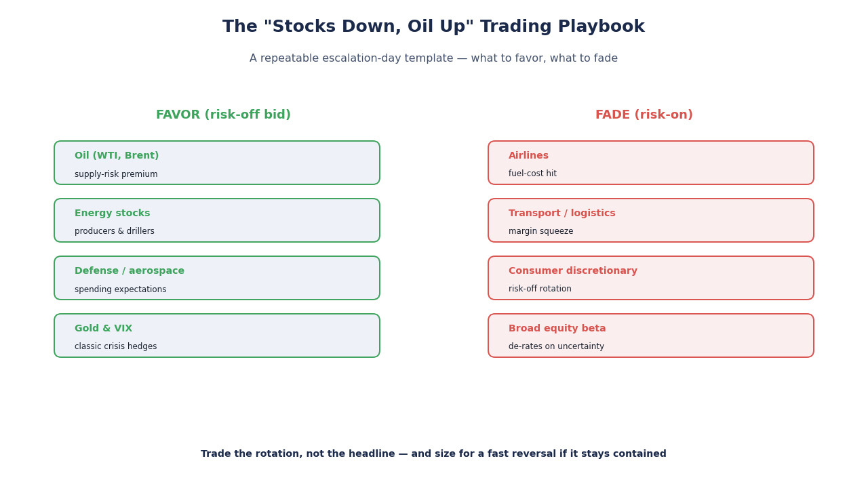Select the Broad equity beta box
The width and height of the screenshot is (868, 488).
pyautogui.click(x=651, y=335)
